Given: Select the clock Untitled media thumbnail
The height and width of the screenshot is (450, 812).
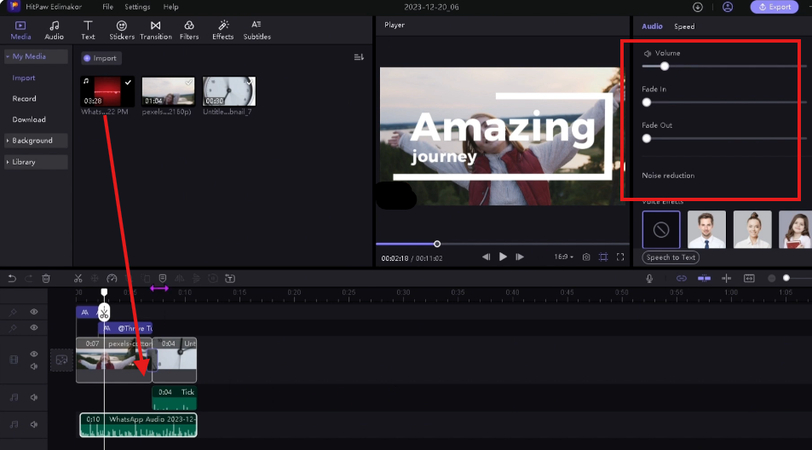Looking at the screenshot, I should tap(229, 91).
